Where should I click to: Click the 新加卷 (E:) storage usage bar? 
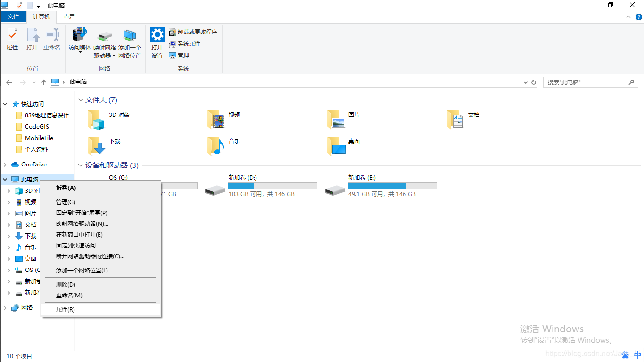tap(392, 186)
